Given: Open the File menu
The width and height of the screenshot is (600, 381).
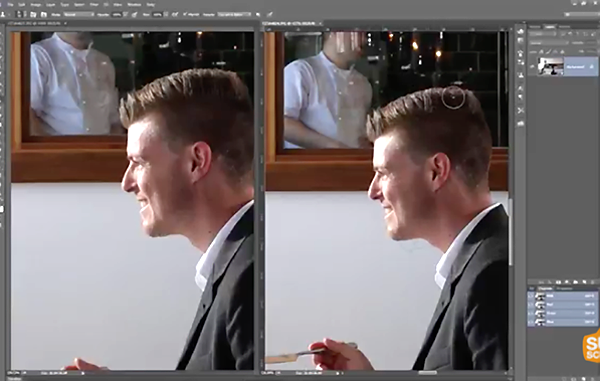Looking at the screenshot, I should [x=10, y=5].
